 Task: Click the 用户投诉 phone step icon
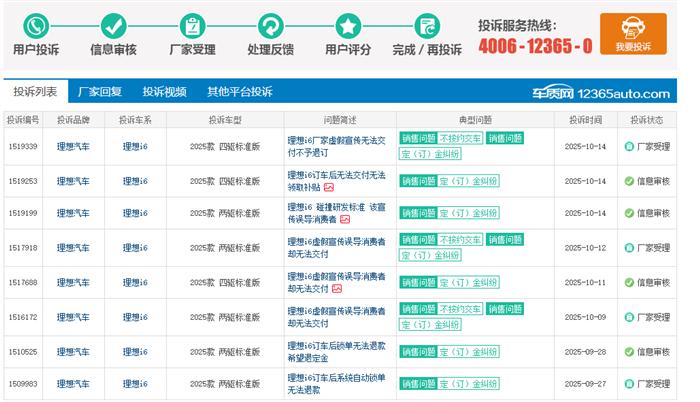[x=36, y=25]
